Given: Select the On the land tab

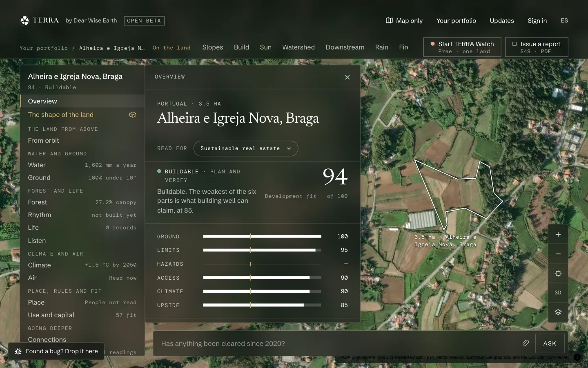Looking at the screenshot, I should (171, 48).
